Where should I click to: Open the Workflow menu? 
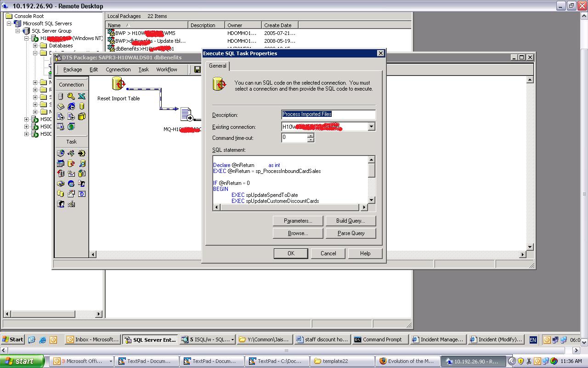tap(167, 69)
